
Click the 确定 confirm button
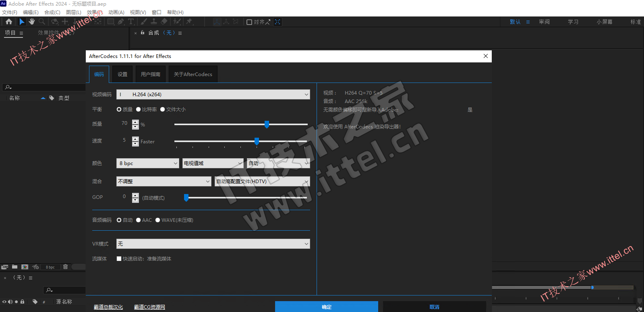[x=327, y=307]
